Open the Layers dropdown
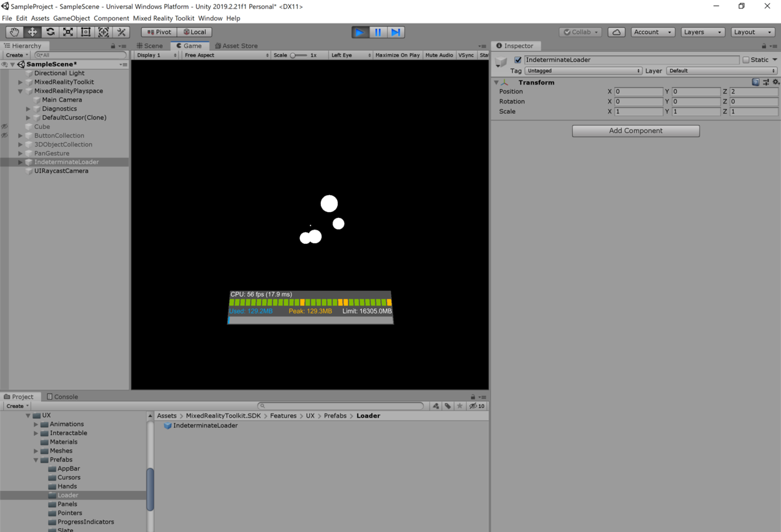 [703, 32]
